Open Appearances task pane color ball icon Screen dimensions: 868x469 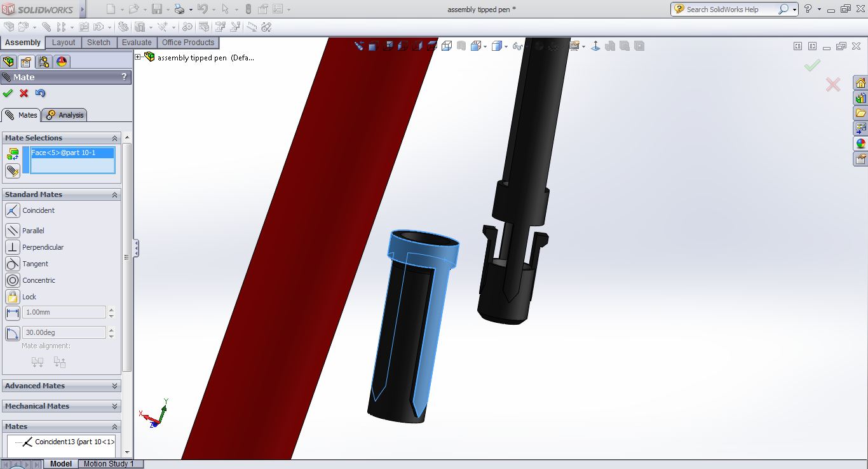(x=860, y=144)
